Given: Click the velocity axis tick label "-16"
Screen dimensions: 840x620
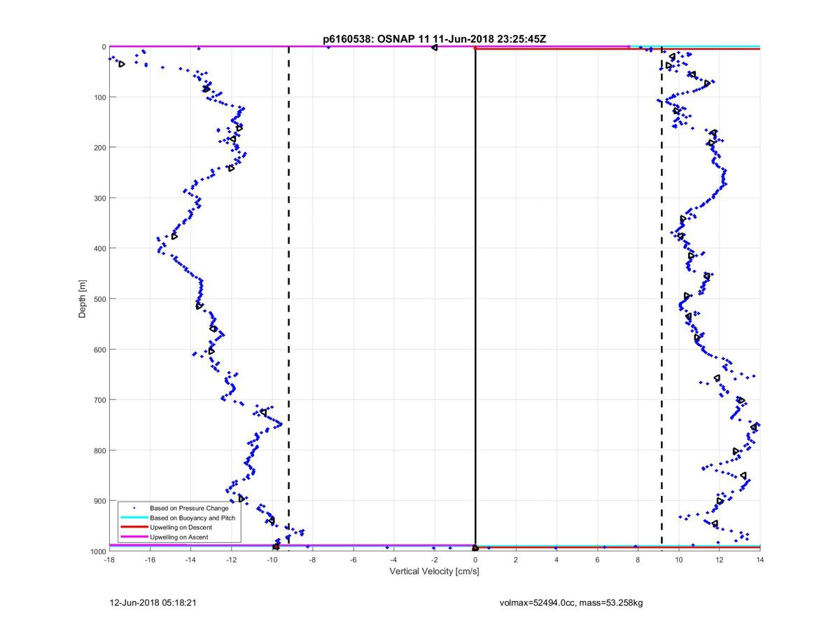Looking at the screenshot, I should tap(150, 560).
